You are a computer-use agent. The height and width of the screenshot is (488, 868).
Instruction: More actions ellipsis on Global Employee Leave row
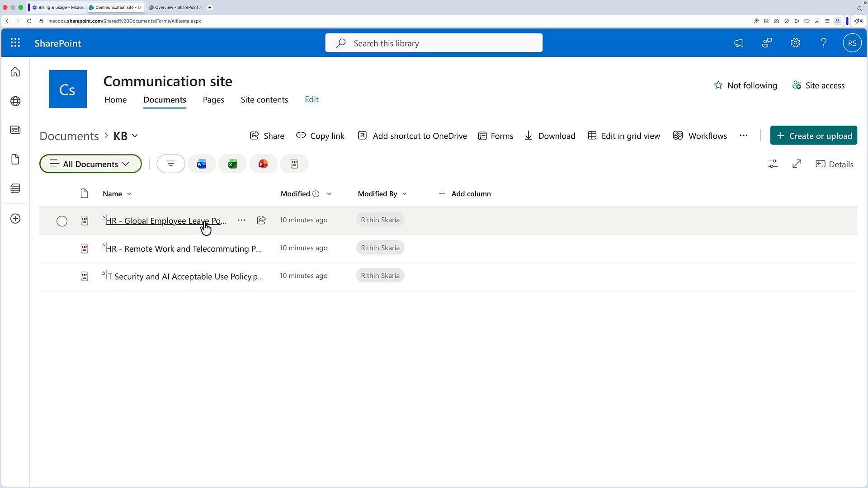pyautogui.click(x=242, y=220)
